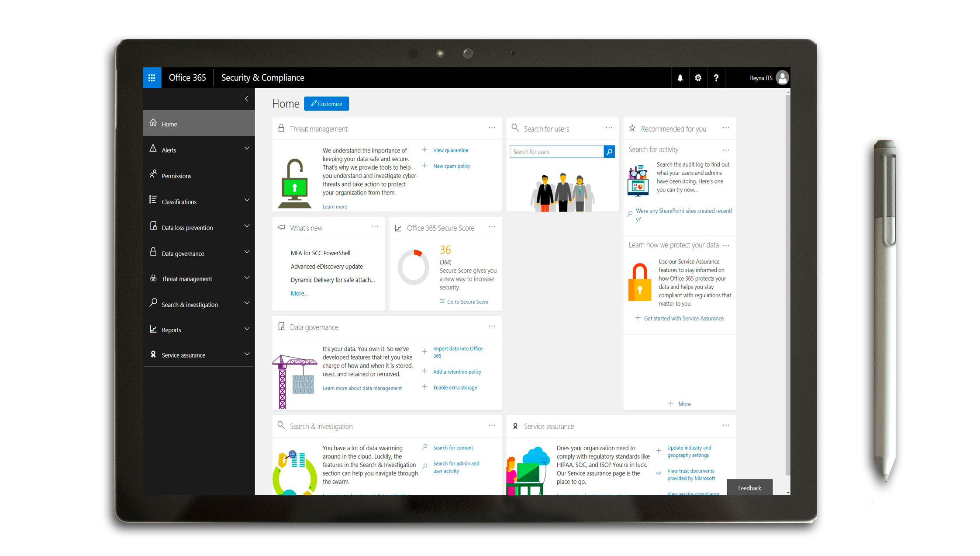Open MFA for SCC PowerShell item

[x=321, y=253]
